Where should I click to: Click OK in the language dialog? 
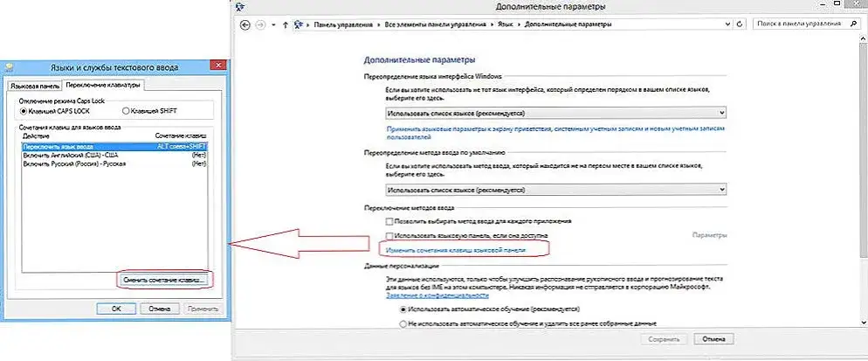(116, 309)
